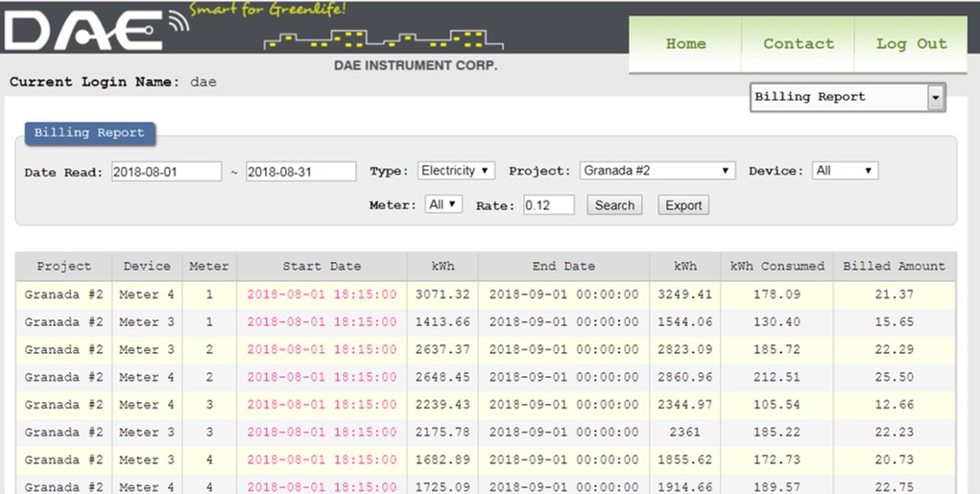Click billed amount 22.23
The height and width of the screenshot is (494, 980).
895,432
